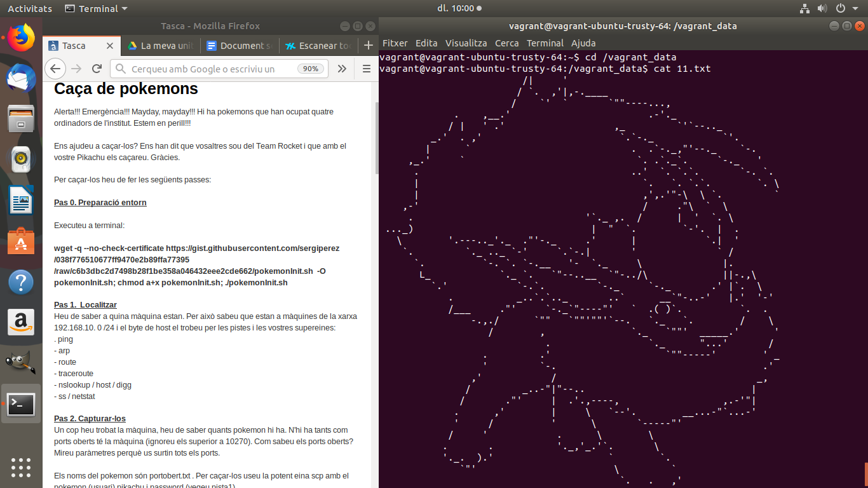The height and width of the screenshot is (488, 868).
Task: Open the Terminal app menu dropdown
Action: (x=96, y=8)
